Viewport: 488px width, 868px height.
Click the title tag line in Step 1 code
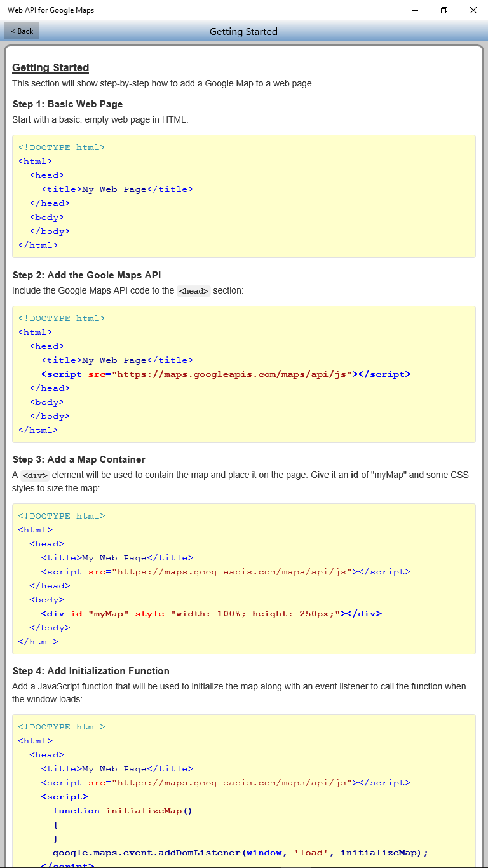coord(117,189)
